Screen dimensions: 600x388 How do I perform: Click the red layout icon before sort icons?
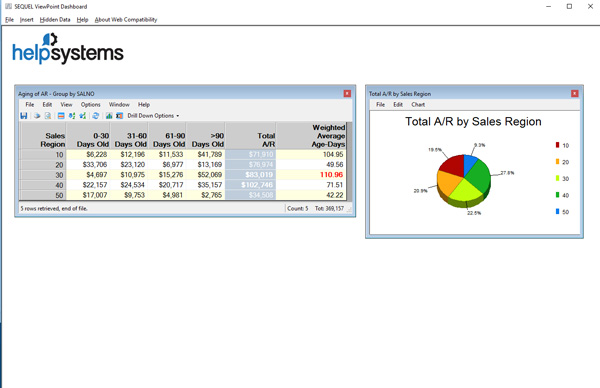tap(61, 116)
